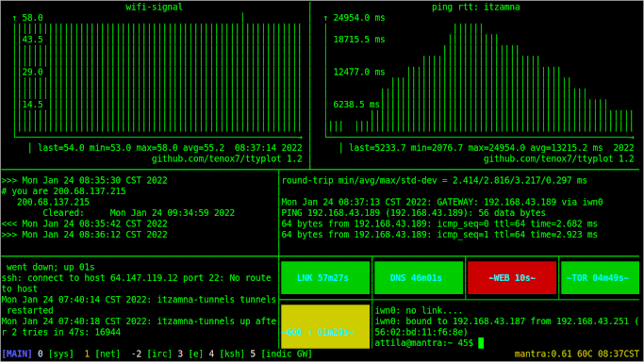Click the mantra:0.61 load status entry
Viewport: 644px width, 362px height.
point(543,354)
